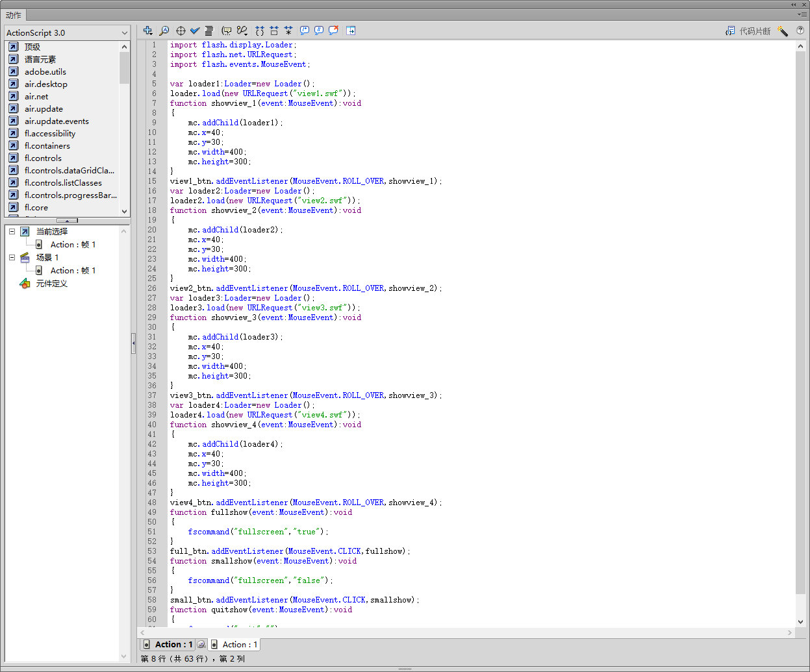Collapse the 场景 1 tree node
The image size is (810, 672).
(12, 257)
